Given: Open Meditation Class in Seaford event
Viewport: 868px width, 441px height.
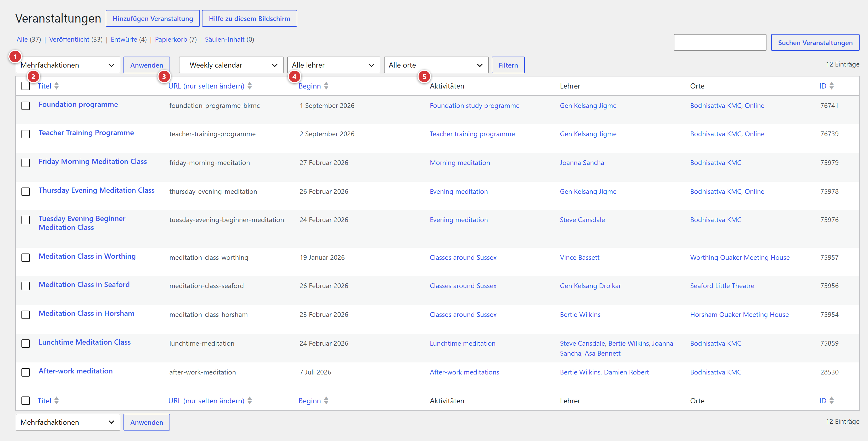Looking at the screenshot, I should (x=84, y=284).
